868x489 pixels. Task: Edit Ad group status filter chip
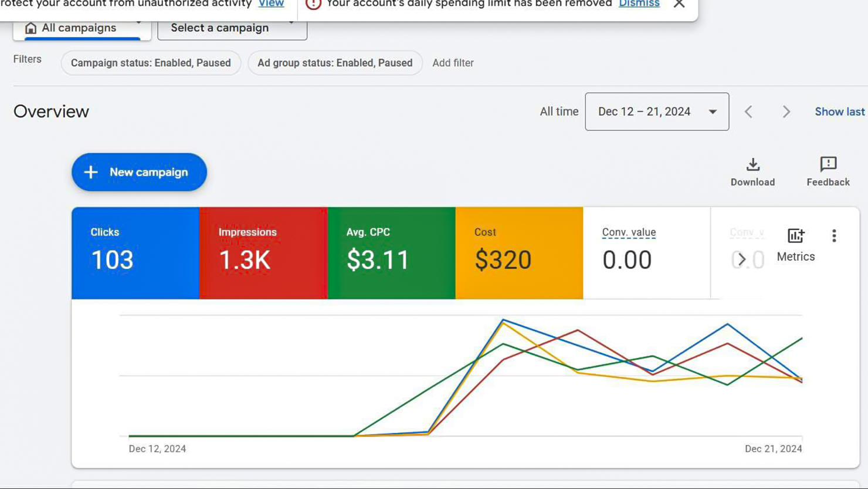[x=335, y=63]
